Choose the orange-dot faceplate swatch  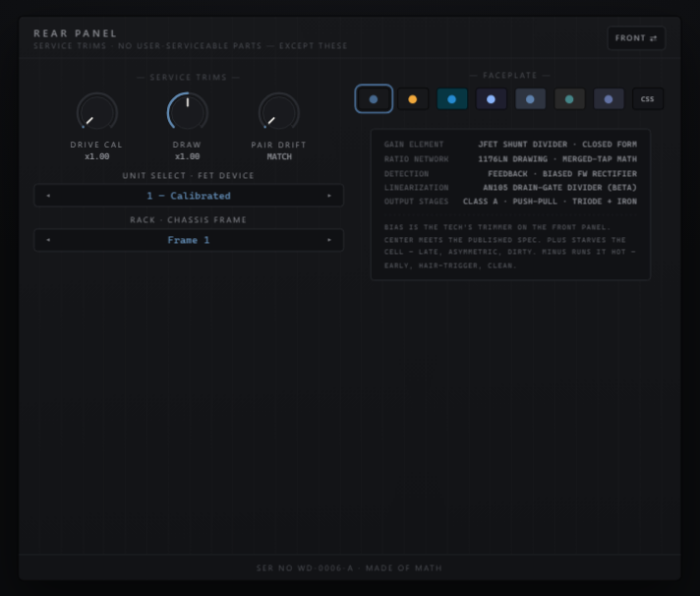coord(413,99)
